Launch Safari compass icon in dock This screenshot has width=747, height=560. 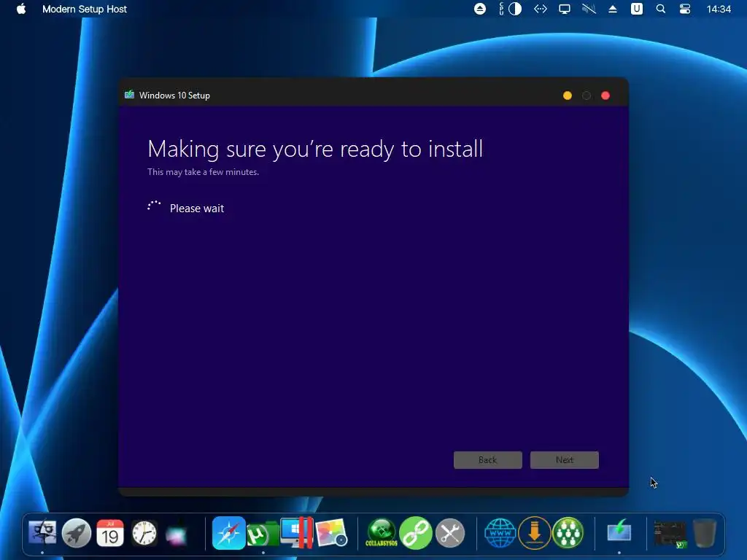228,533
